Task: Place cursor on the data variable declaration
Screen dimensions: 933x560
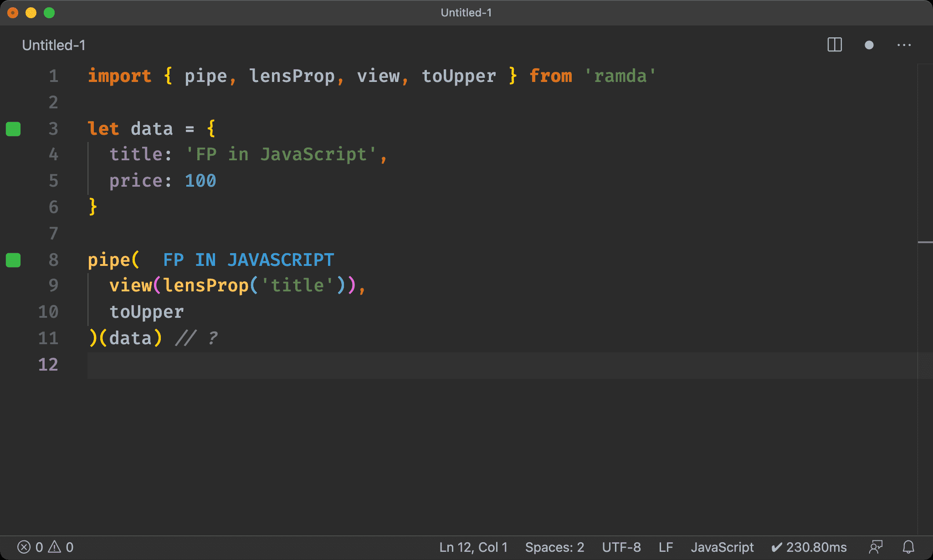Action: pos(152,129)
